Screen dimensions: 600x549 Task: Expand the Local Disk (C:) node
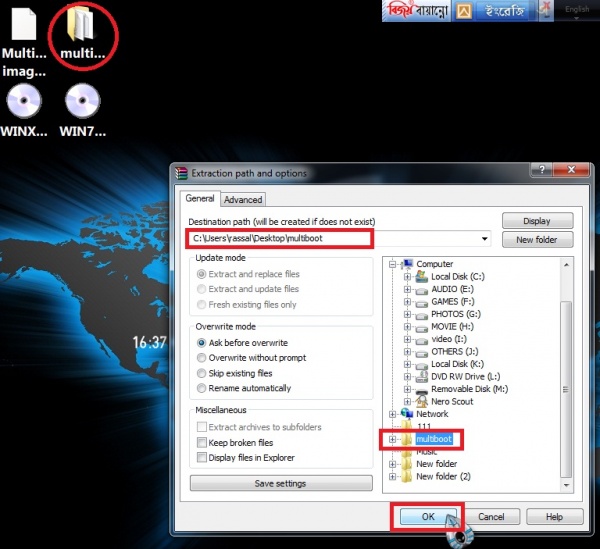tap(407, 277)
